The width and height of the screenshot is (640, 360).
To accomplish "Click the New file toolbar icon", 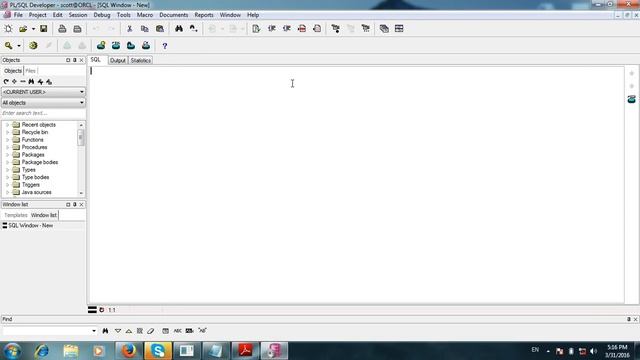I will click(8, 29).
